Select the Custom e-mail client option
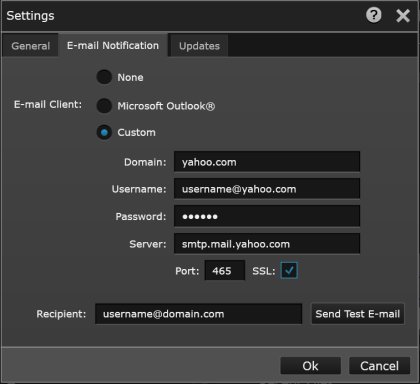 104,133
